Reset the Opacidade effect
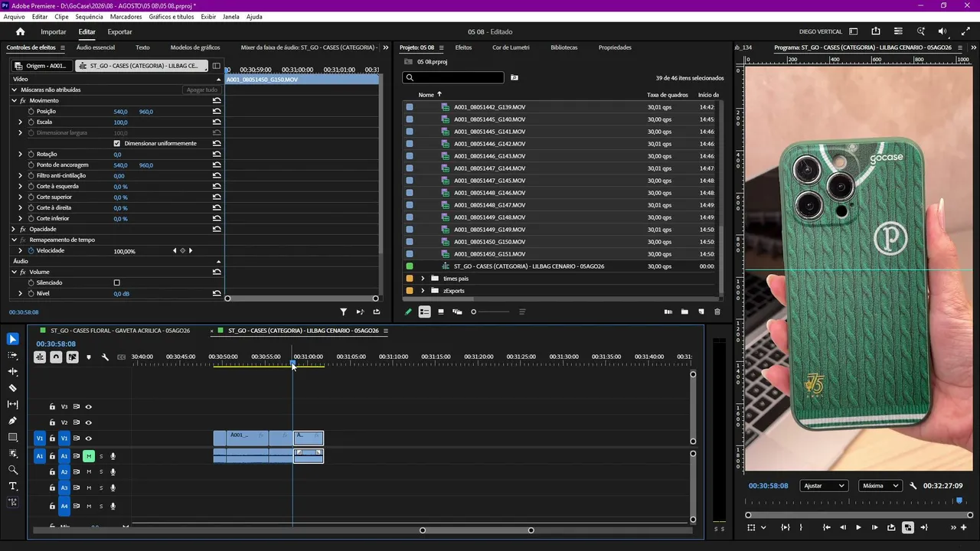The width and height of the screenshot is (980, 551). pyautogui.click(x=217, y=230)
